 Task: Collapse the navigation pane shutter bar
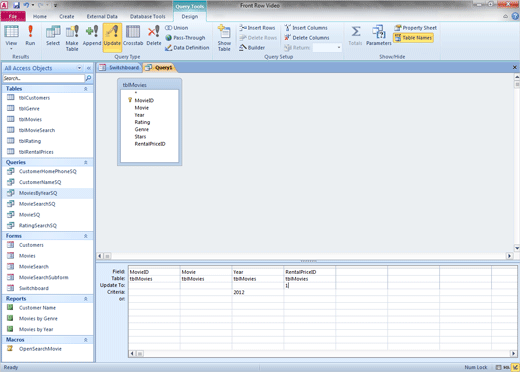coord(89,68)
